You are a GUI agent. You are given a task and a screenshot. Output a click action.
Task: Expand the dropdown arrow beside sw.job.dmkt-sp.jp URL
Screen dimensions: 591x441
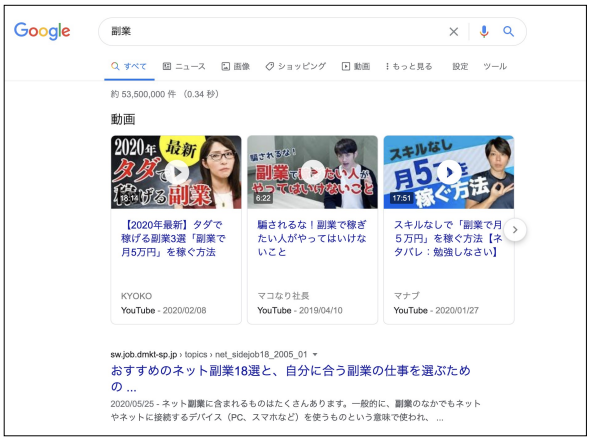pyautogui.click(x=315, y=354)
